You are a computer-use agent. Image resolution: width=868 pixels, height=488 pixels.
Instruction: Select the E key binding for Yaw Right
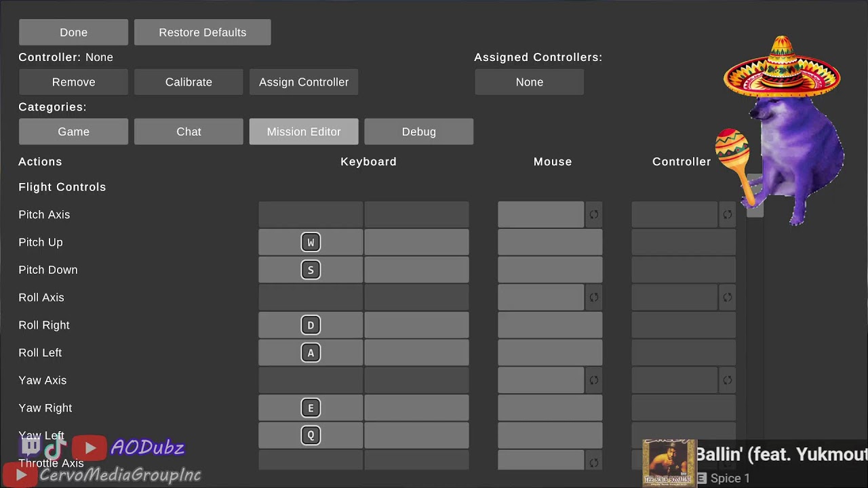click(311, 408)
